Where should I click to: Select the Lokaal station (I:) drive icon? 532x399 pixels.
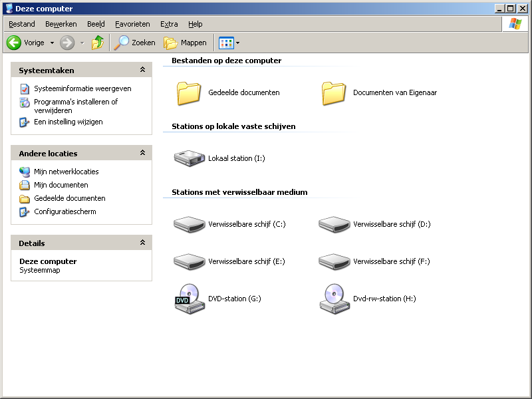[189, 158]
